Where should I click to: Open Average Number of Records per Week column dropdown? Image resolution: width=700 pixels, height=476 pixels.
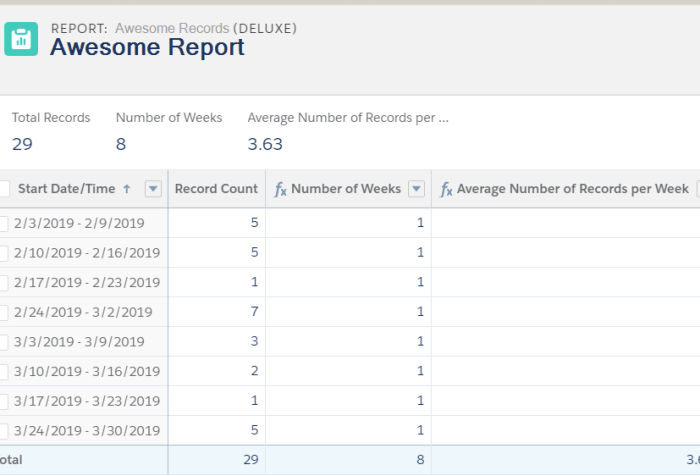pyautogui.click(x=697, y=189)
